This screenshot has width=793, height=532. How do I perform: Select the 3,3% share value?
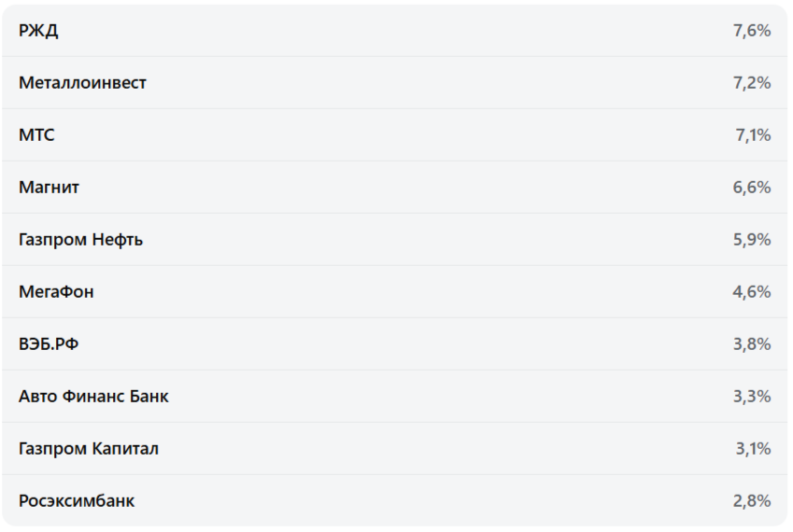point(752,397)
